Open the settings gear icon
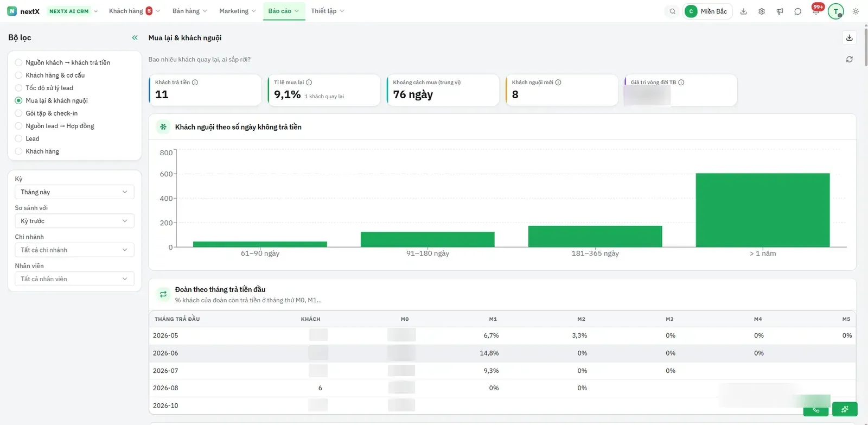The image size is (868, 425). (x=762, y=11)
